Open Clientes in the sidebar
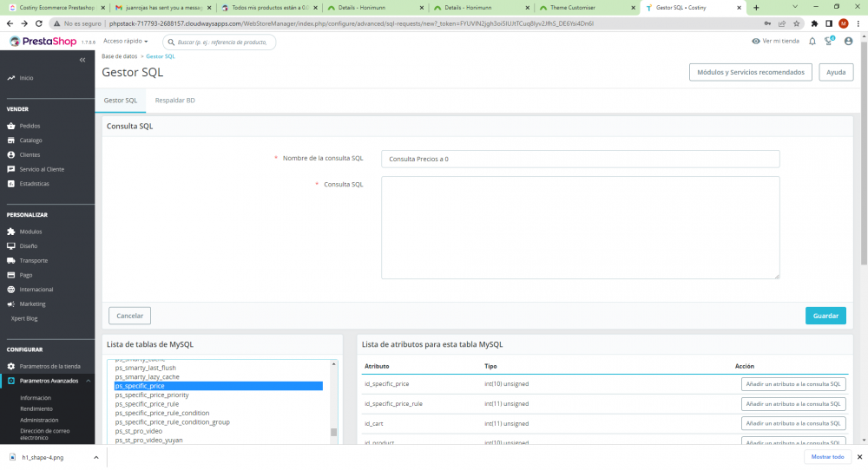The width and height of the screenshot is (868, 470). tap(30, 155)
